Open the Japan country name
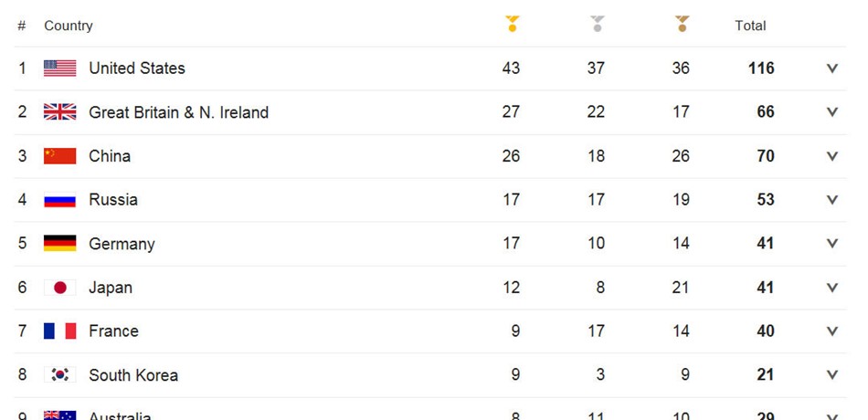The image size is (868, 420). 111,288
